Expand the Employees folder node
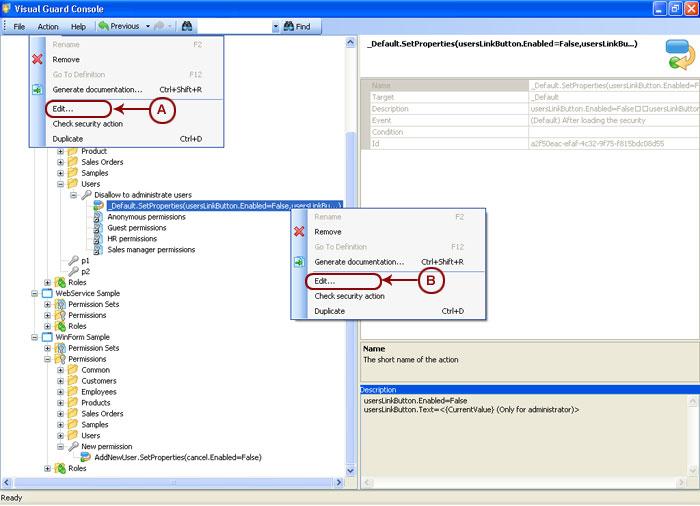 point(60,392)
